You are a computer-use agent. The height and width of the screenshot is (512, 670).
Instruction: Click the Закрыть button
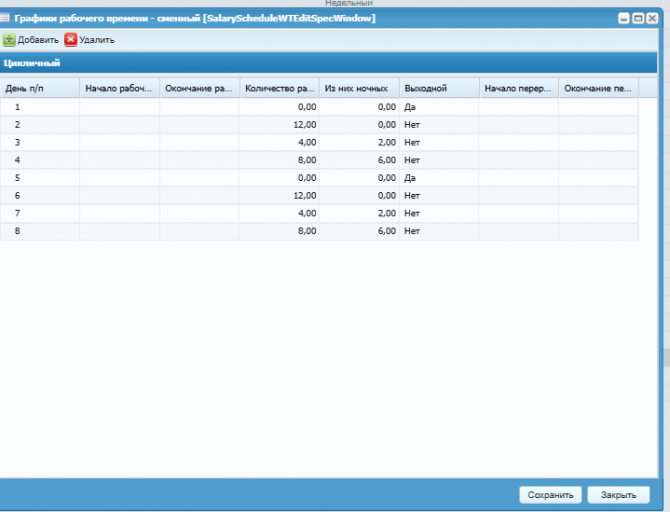click(618, 495)
